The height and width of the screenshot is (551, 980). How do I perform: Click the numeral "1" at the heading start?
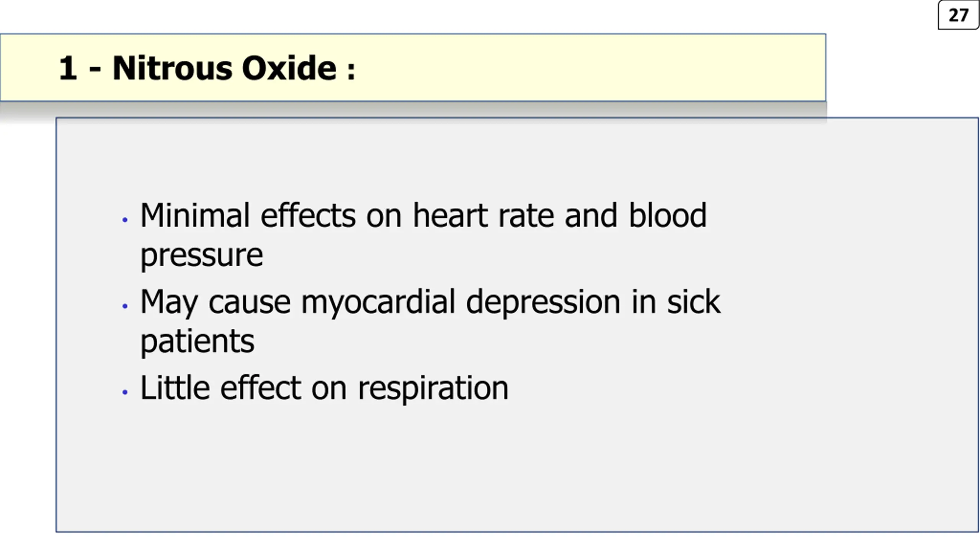(67, 68)
